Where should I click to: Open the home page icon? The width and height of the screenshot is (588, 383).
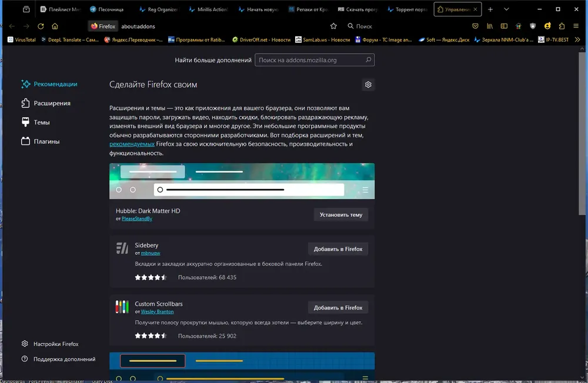coord(55,26)
